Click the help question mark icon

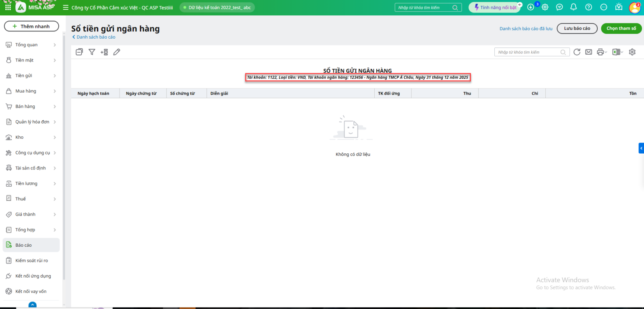588,7
